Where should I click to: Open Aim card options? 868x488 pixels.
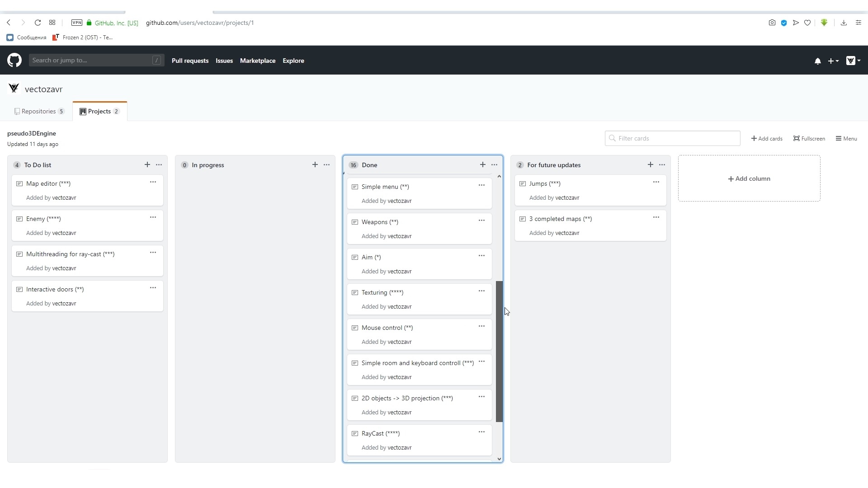pyautogui.click(x=482, y=256)
